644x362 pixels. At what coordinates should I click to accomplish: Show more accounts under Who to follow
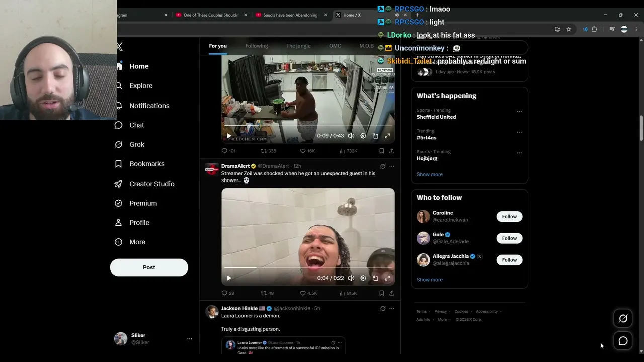[x=430, y=280]
